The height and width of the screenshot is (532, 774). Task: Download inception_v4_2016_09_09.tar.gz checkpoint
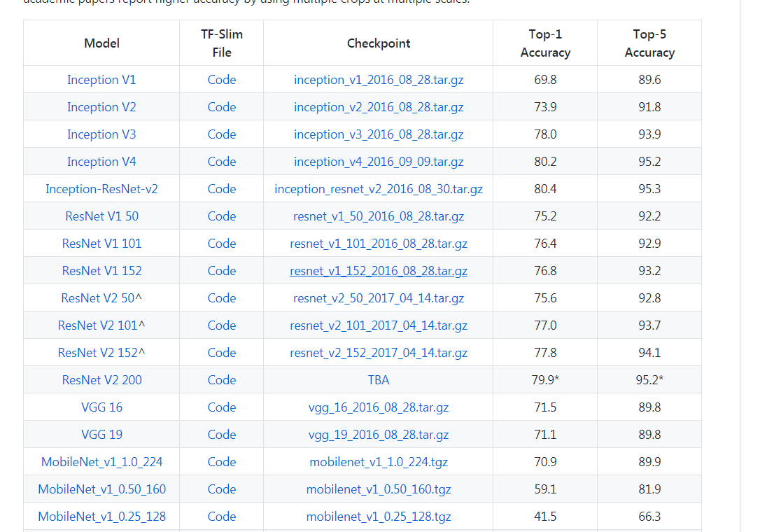coord(379,161)
